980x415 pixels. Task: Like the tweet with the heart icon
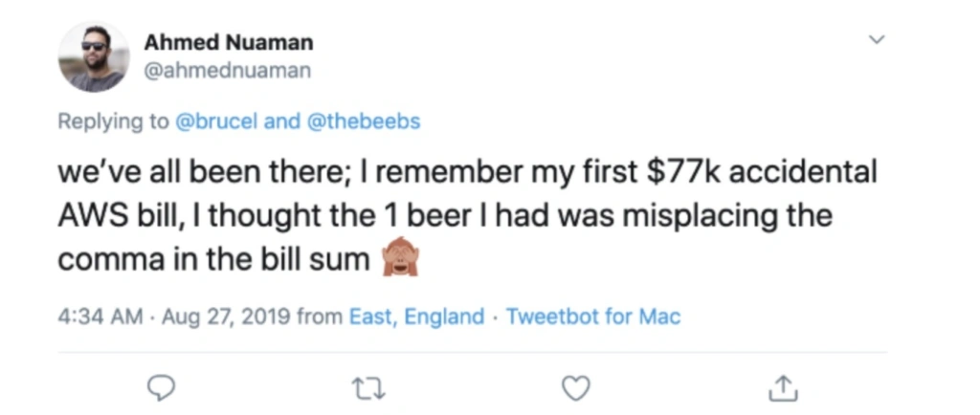(x=575, y=386)
